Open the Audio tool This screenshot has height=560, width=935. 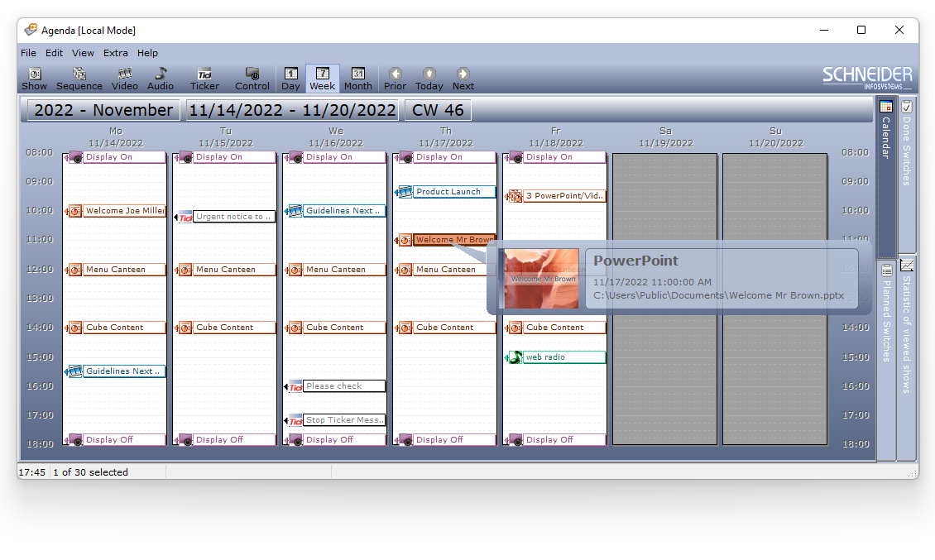(161, 79)
